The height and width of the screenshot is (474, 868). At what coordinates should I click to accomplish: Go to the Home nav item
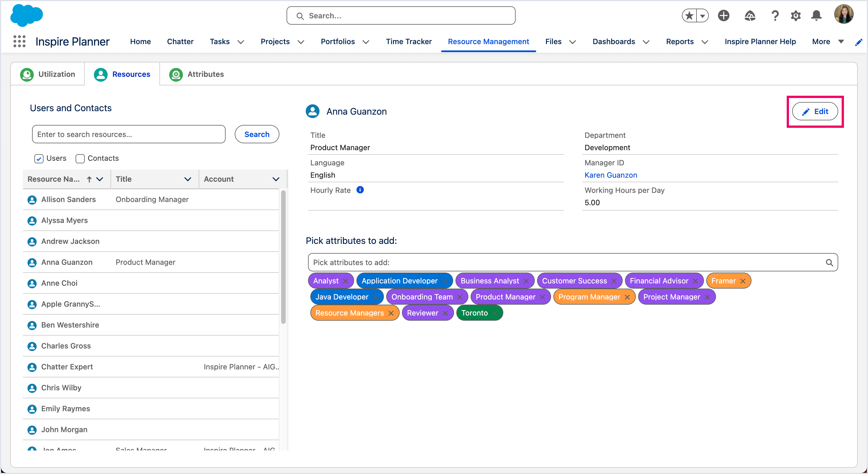140,42
